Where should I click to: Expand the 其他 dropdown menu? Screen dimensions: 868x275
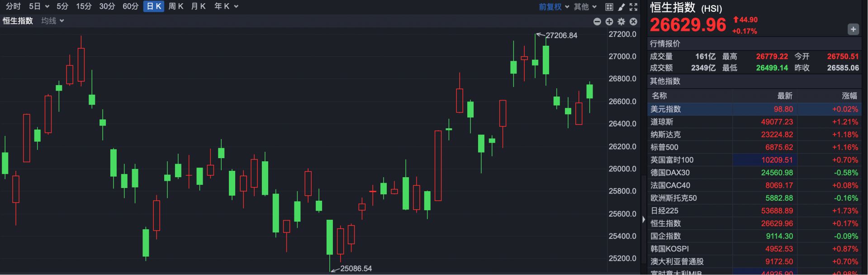585,7
